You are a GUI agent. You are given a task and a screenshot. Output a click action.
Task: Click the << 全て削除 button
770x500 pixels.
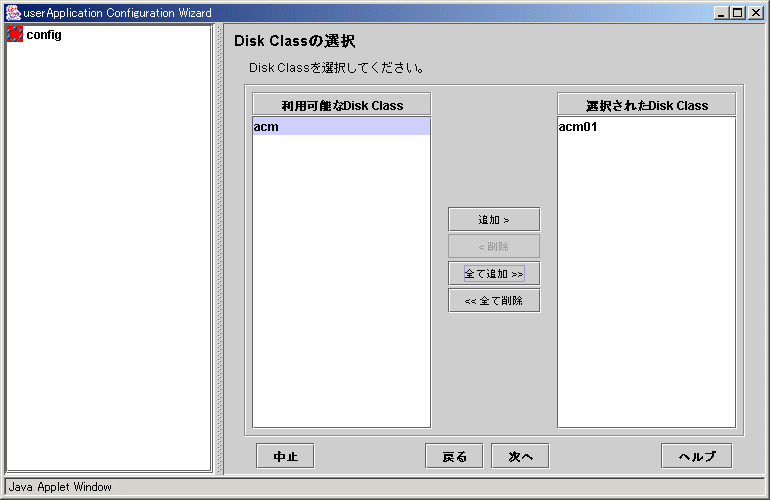(x=494, y=301)
